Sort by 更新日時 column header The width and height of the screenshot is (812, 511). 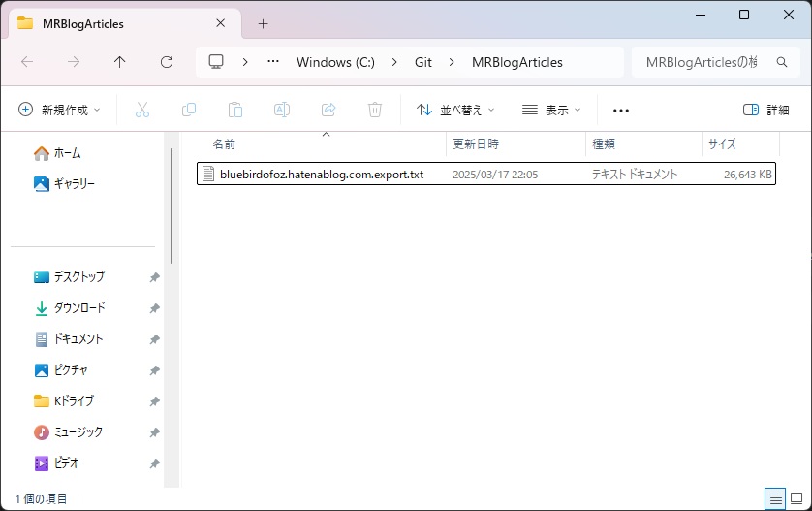pos(516,144)
